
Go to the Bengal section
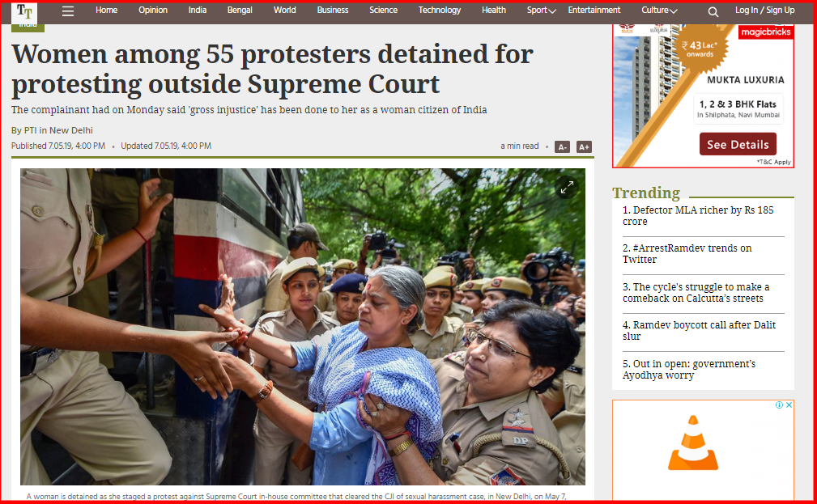[240, 10]
